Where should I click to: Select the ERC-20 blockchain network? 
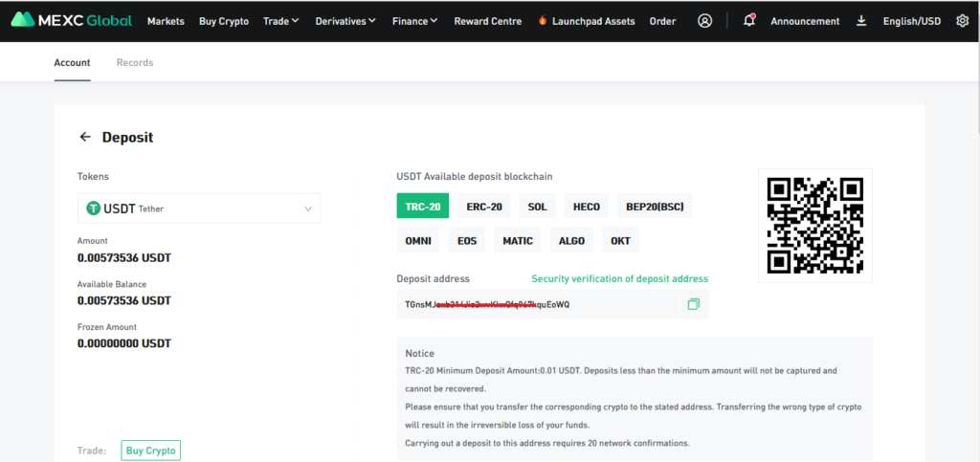483,207
